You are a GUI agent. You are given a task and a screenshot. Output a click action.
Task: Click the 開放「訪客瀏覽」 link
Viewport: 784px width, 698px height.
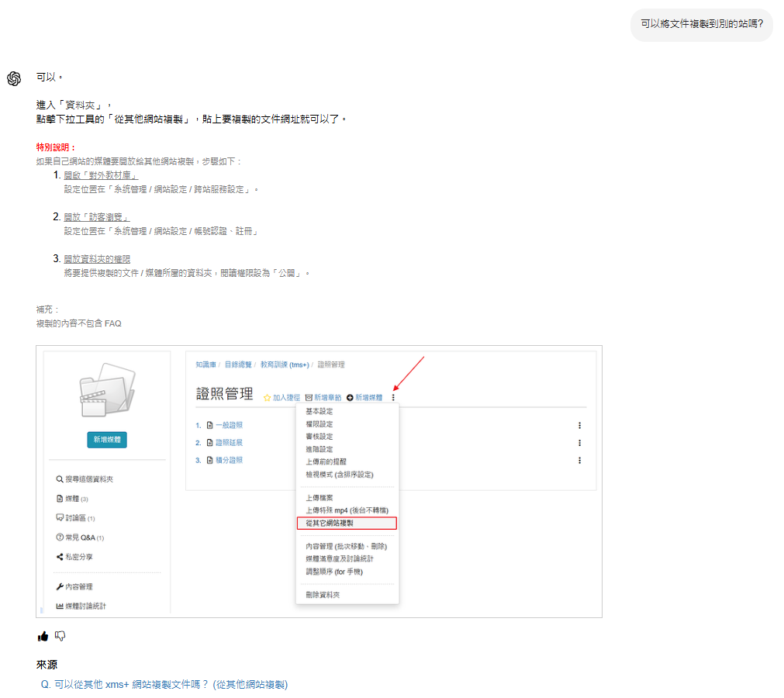pos(96,217)
